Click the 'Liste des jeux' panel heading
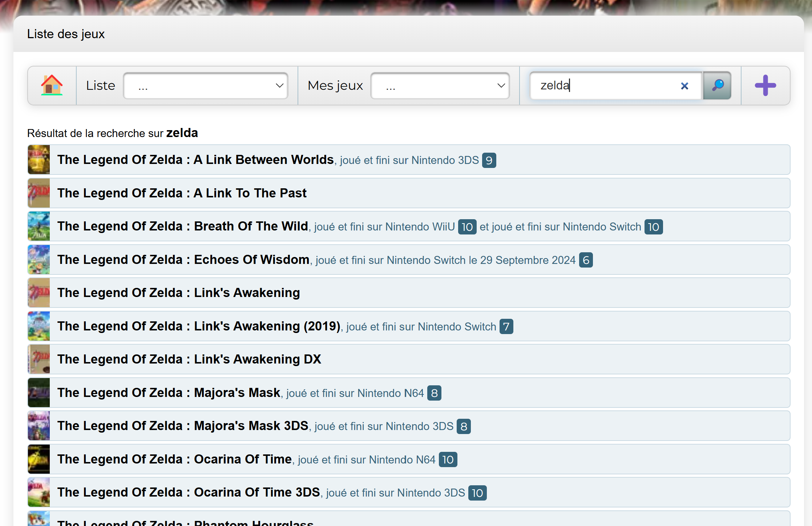 pos(66,34)
